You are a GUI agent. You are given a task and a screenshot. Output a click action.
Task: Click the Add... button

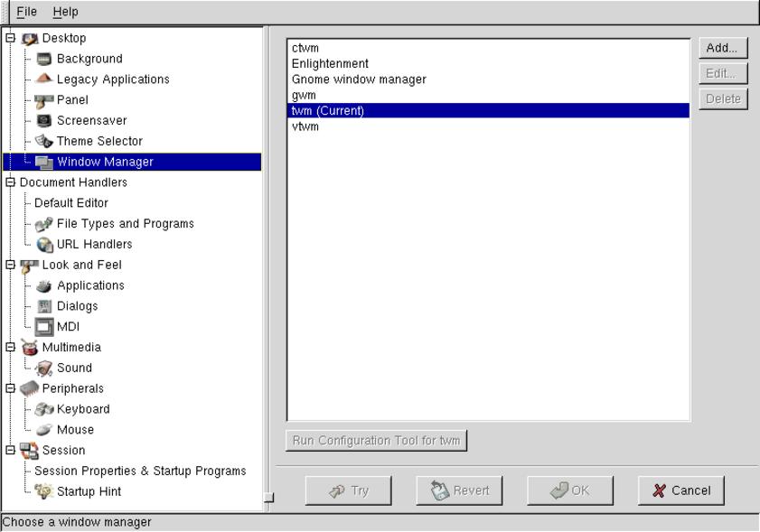point(722,48)
